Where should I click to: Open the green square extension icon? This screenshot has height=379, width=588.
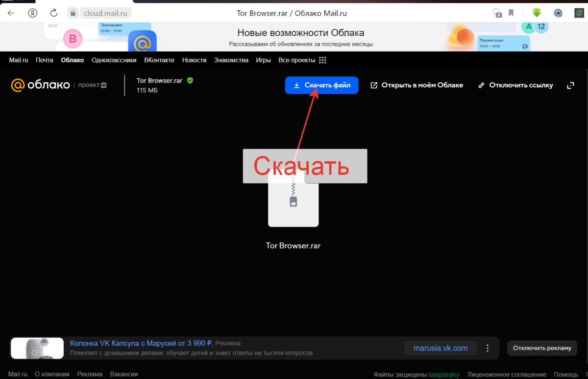[x=579, y=13]
